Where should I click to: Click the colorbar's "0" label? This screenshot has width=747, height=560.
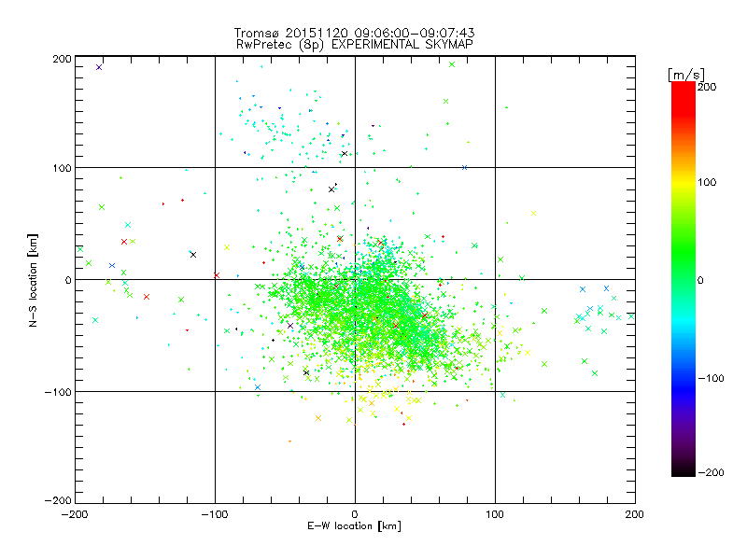tap(700, 280)
